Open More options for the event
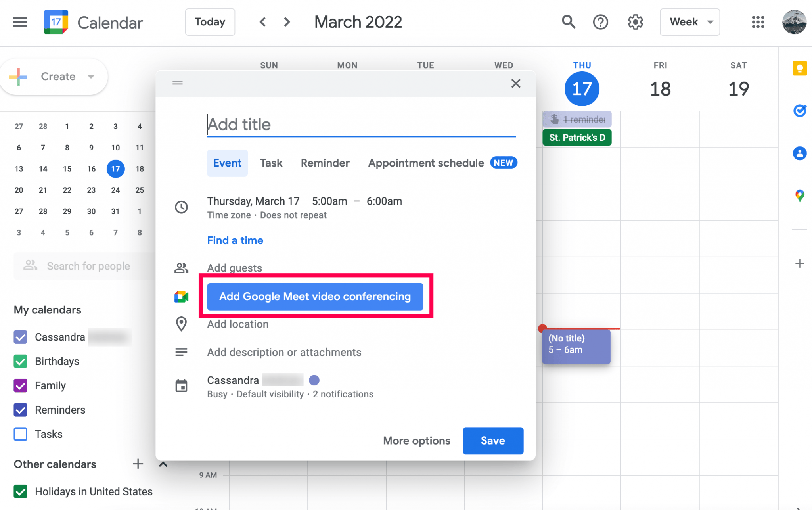 click(417, 441)
